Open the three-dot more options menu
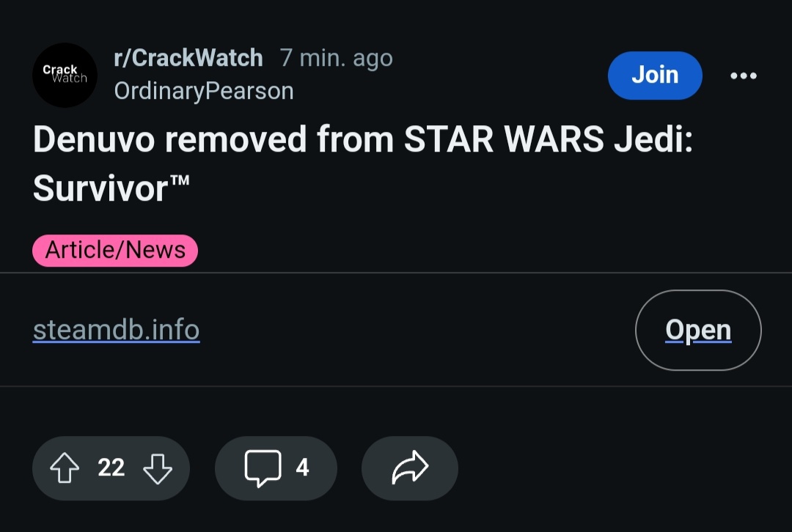This screenshot has height=532, width=792. point(743,75)
